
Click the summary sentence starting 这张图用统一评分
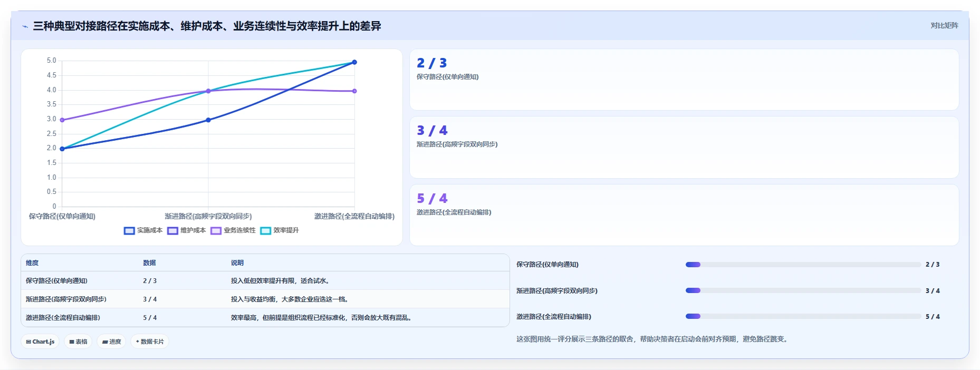point(654,339)
